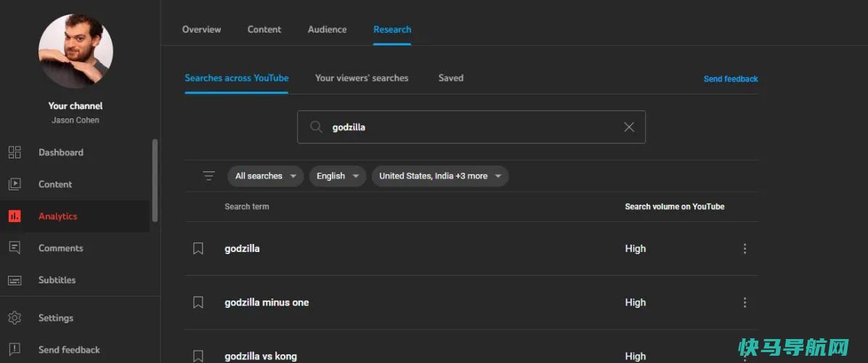Select the Research tab
868x363 pixels.
392,29
